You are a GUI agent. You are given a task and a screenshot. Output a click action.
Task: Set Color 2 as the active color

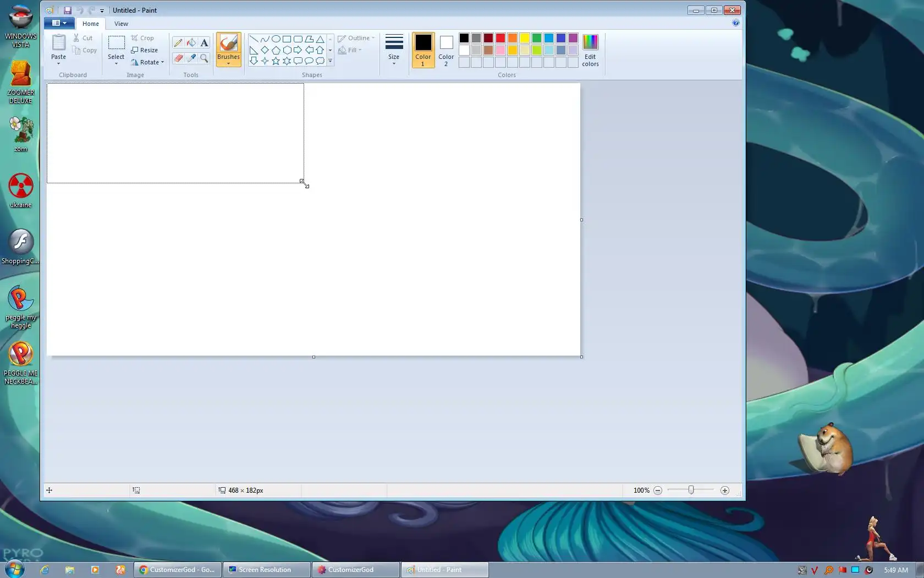(446, 50)
